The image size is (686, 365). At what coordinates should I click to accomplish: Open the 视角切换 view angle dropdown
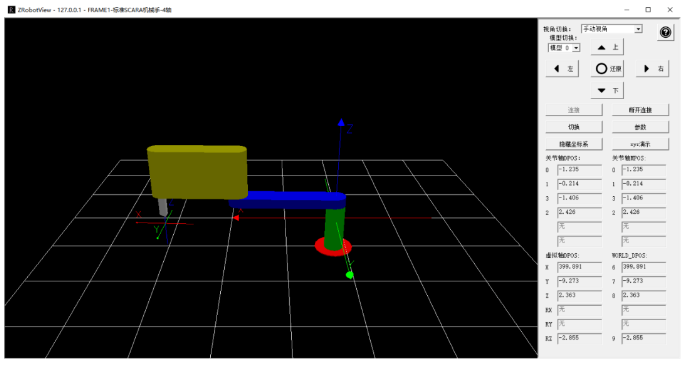point(612,29)
